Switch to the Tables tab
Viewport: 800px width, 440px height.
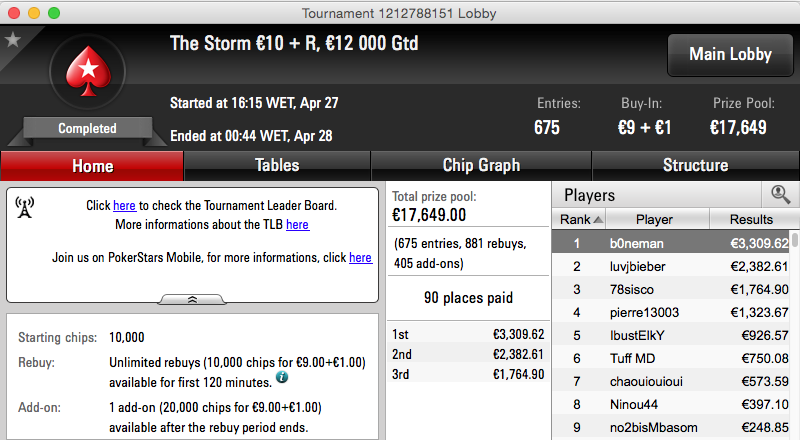coord(277,165)
